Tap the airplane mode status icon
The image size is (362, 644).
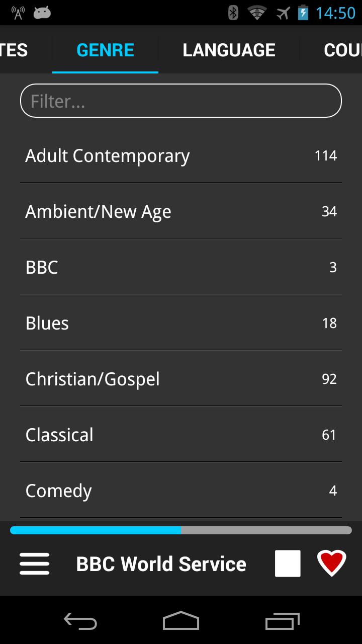pos(283,13)
